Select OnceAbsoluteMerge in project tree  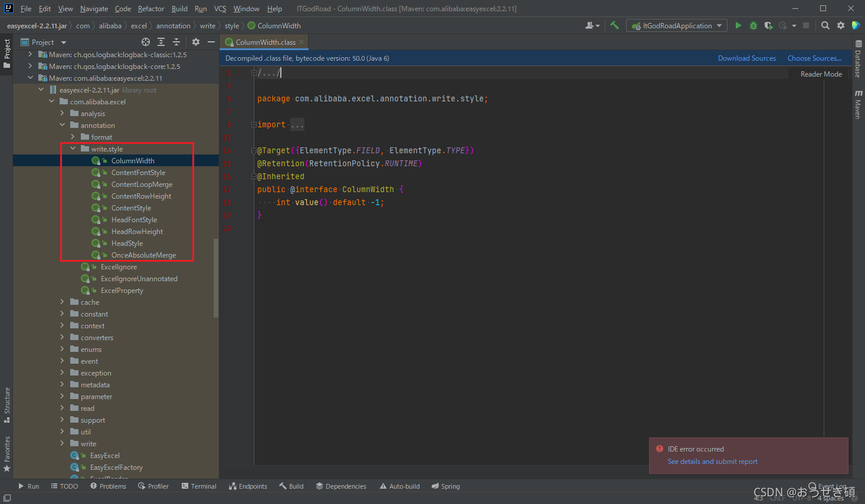pyautogui.click(x=143, y=255)
